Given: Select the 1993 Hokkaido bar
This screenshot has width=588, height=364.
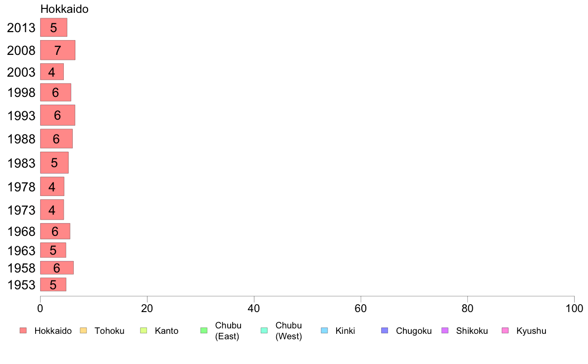Looking at the screenshot, I should tap(58, 115).
